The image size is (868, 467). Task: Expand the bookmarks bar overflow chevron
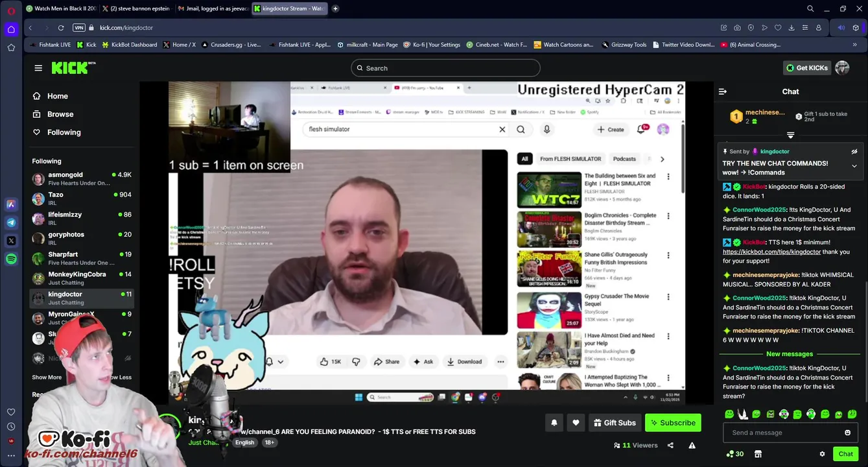855,45
